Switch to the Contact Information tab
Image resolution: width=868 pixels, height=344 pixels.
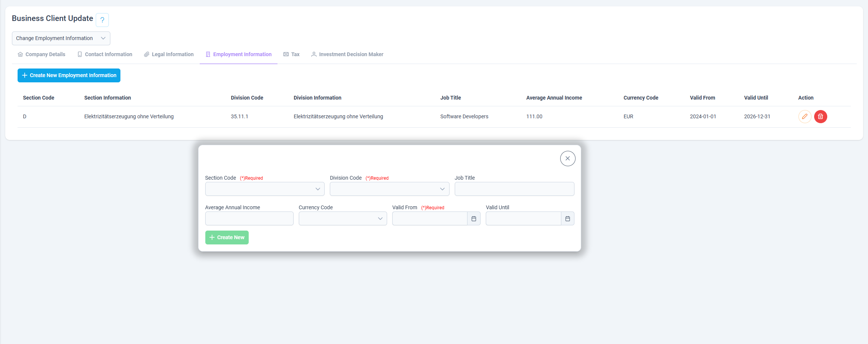tap(105, 54)
